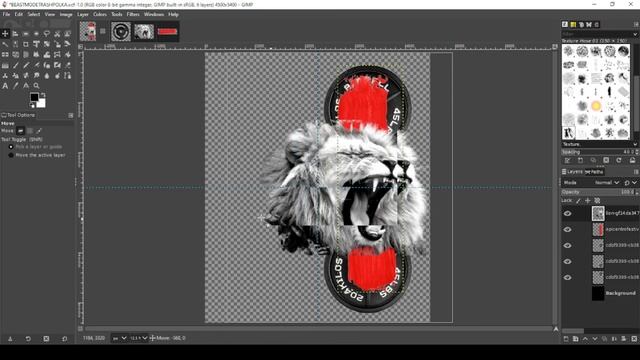This screenshot has height=360, width=640.
Task: Open the File menu
Action: [x=6, y=14]
